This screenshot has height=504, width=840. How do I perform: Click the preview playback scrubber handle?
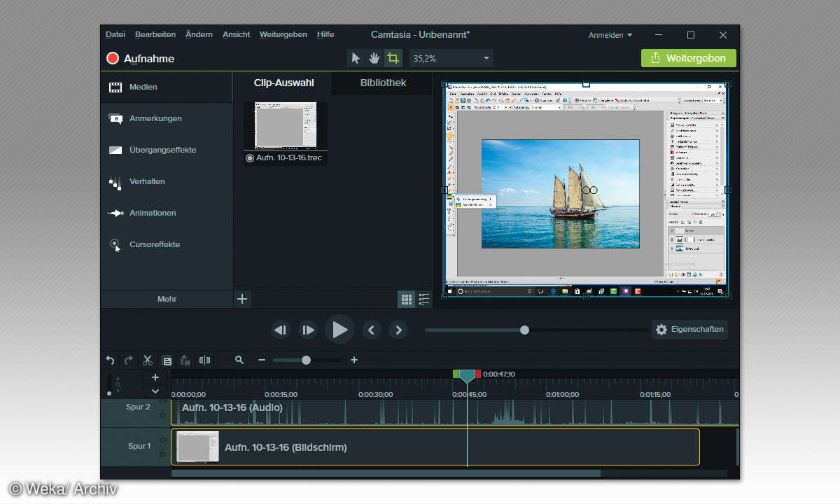[x=524, y=330]
